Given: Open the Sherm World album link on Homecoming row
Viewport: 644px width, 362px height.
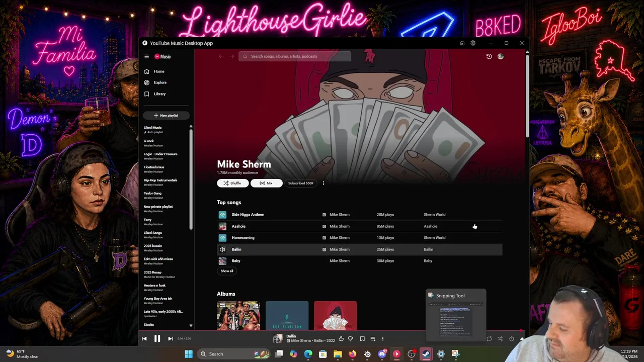Looking at the screenshot, I should pos(435,238).
